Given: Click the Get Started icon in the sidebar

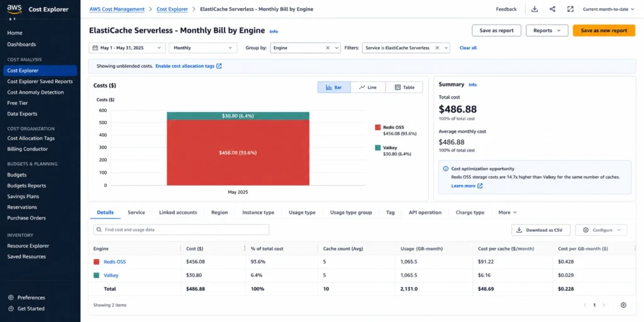Looking at the screenshot, I should (x=11, y=308).
